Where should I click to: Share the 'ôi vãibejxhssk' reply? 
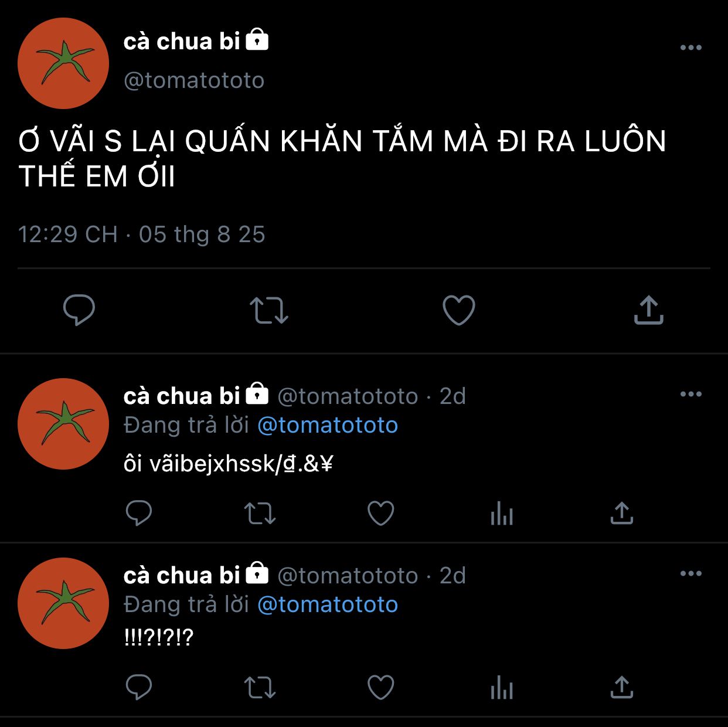coord(622,513)
